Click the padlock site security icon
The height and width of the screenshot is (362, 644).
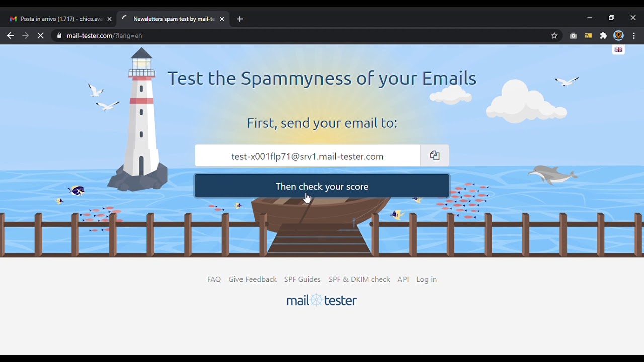tap(59, 36)
